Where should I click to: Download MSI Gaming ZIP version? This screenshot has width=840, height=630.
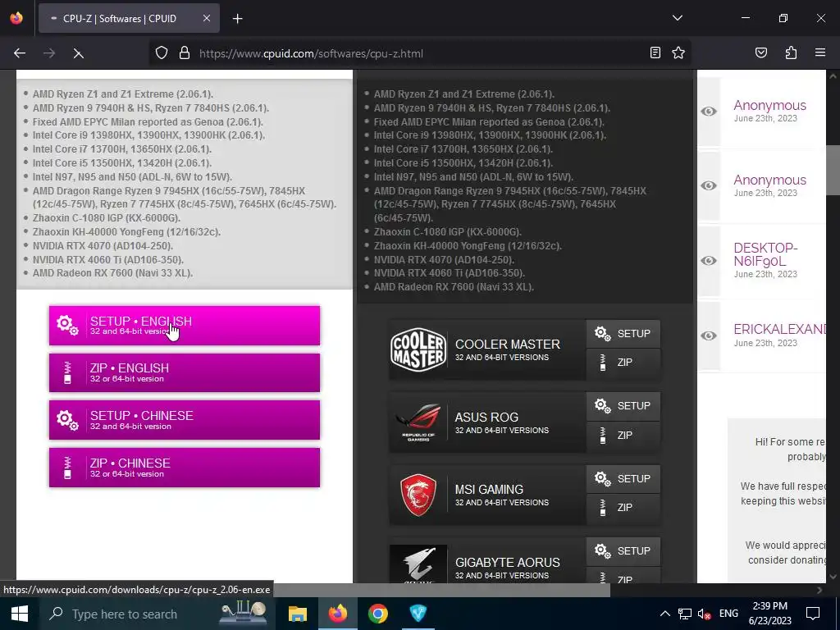623,508
